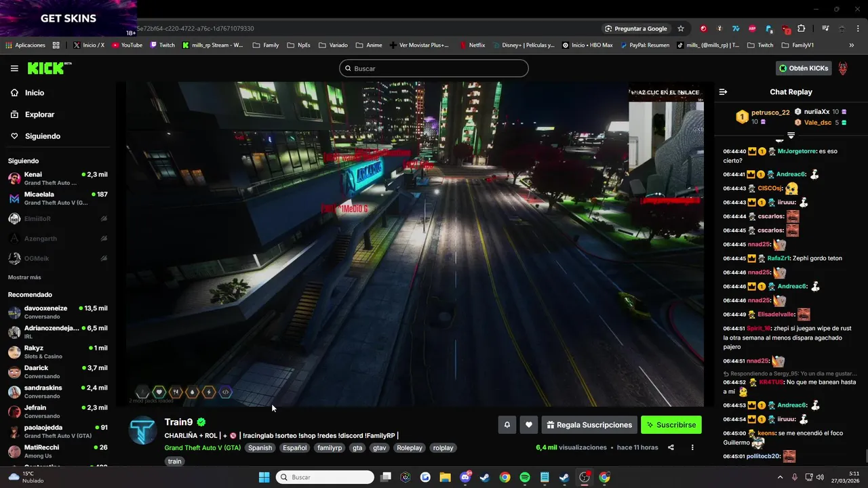Image resolution: width=868 pixels, height=488 pixels.
Task: Click the Suscribirse button
Action: coord(671,425)
